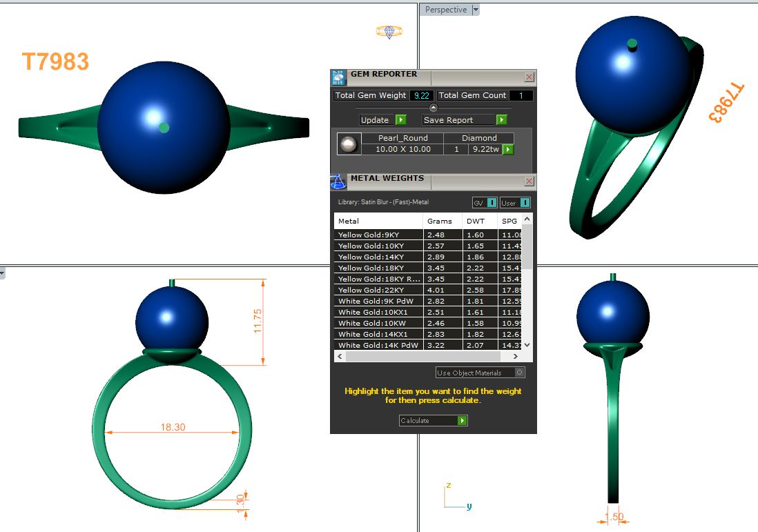Click the green Calculate arrow

463,420
